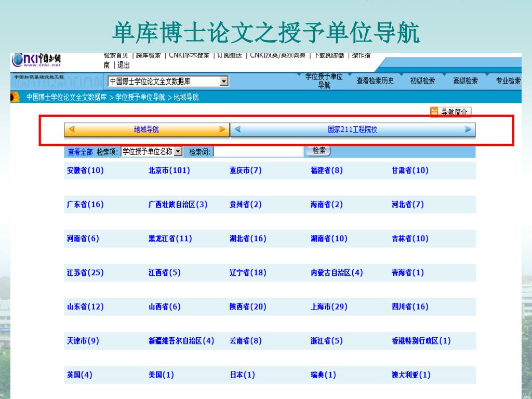Open the 日本(1) link
Viewport: 532px width, 399px height.
pyautogui.click(x=242, y=375)
